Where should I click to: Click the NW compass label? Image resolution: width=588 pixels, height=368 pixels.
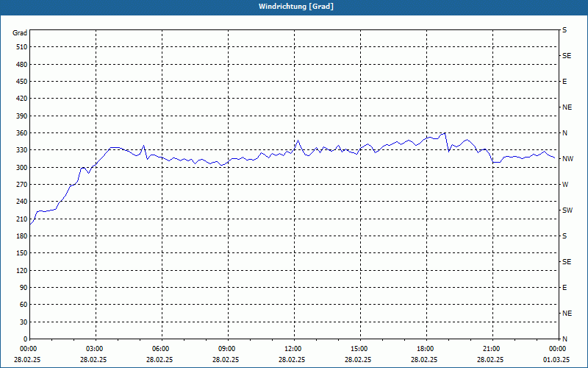[567, 159]
